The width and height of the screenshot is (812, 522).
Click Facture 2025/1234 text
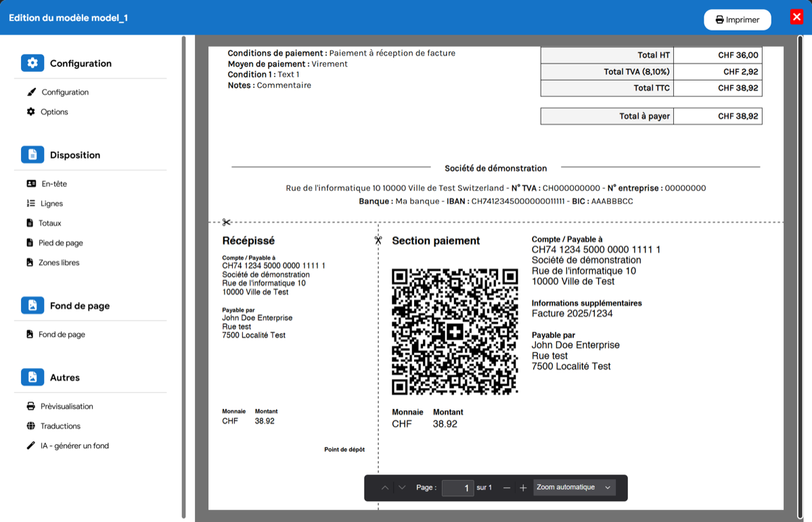(x=572, y=313)
